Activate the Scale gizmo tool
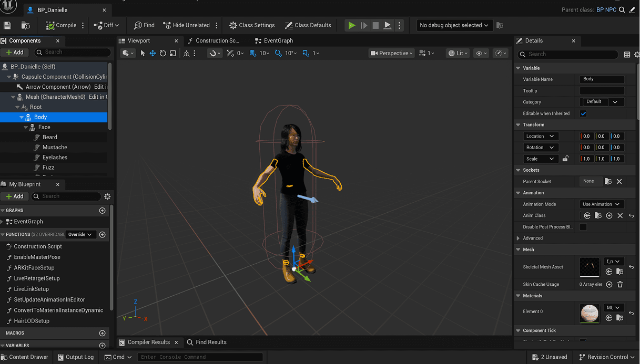Viewport: 640px width, 364px height. click(173, 53)
